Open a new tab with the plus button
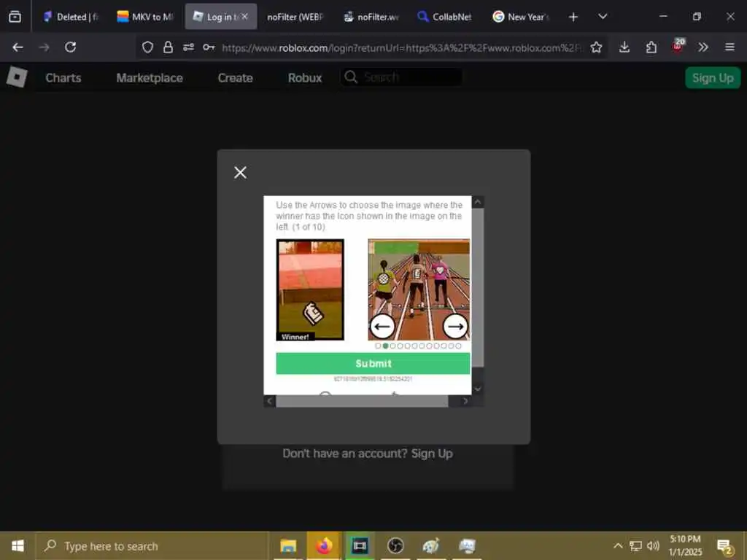The height and width of the screenshot is (560, 747). [x=573, y=17]
